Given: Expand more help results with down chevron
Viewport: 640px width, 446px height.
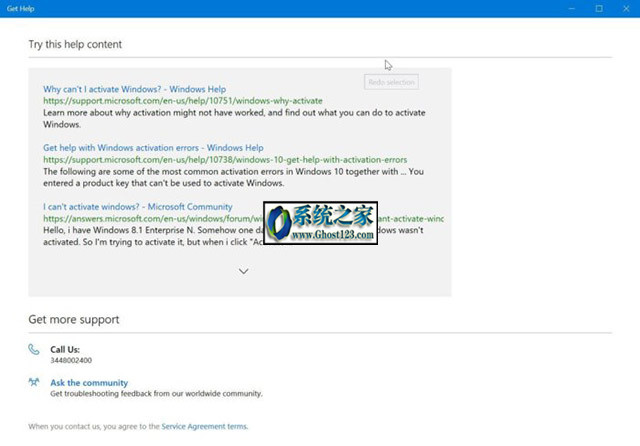Looking at the screenshot, I should (243, 271).
